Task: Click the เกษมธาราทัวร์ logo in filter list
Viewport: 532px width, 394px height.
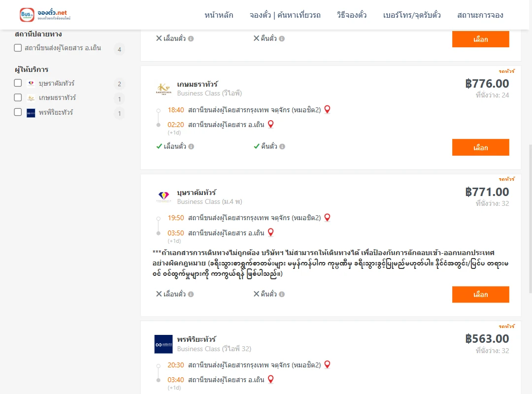Action: 31,98
